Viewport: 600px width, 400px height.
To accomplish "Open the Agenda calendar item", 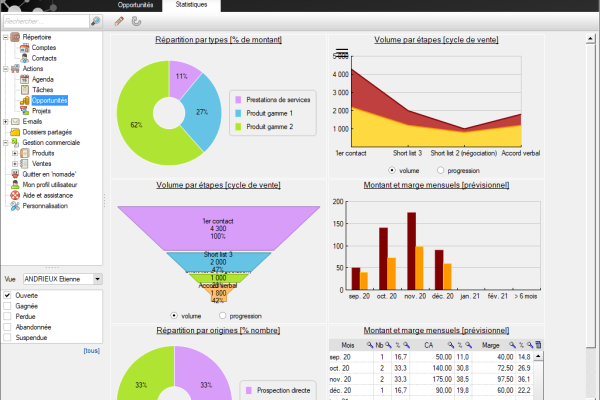I will click(x=42, y=79).
